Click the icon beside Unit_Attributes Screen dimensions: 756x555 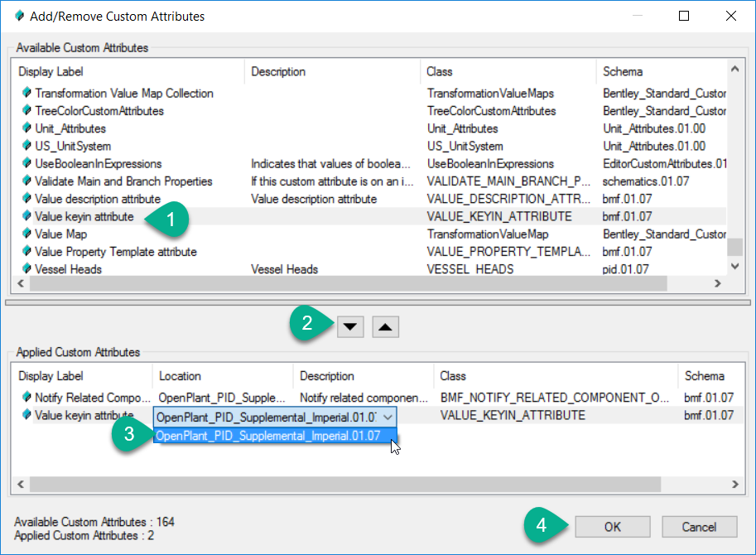click(x=26, y=128)
